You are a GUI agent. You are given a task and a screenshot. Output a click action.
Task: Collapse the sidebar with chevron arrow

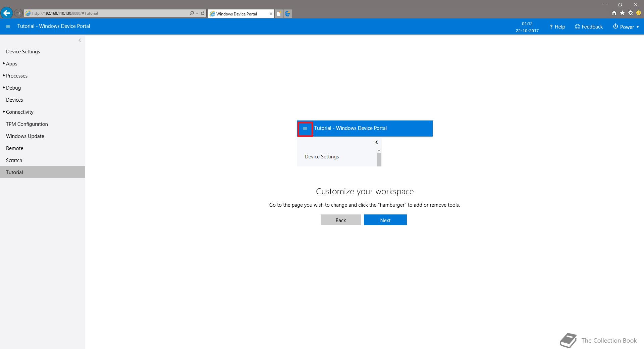pyautogui.click(x=80, y=40)
